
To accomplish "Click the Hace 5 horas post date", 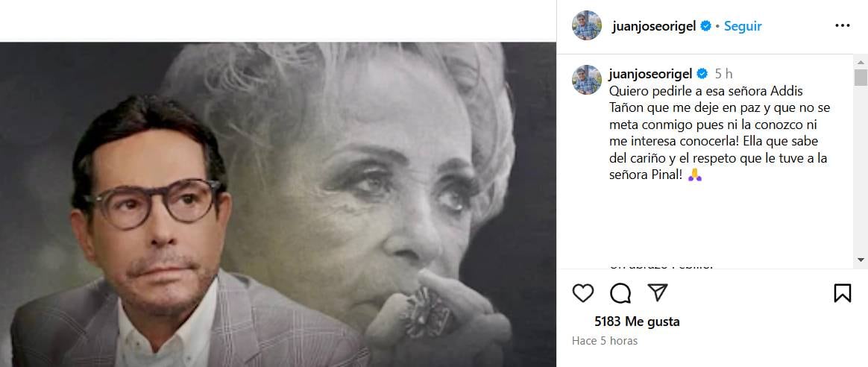I will click(605, 341).
